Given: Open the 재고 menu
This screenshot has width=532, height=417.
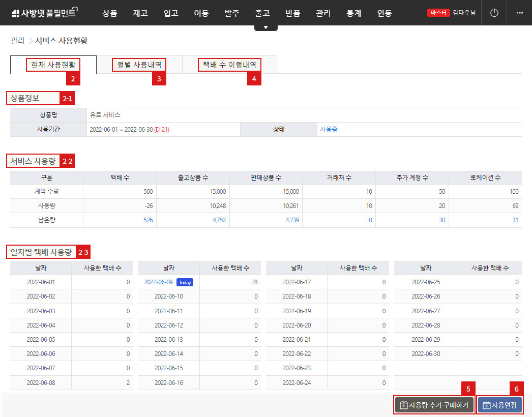Looking at the screenshot, I should point(140,13).
